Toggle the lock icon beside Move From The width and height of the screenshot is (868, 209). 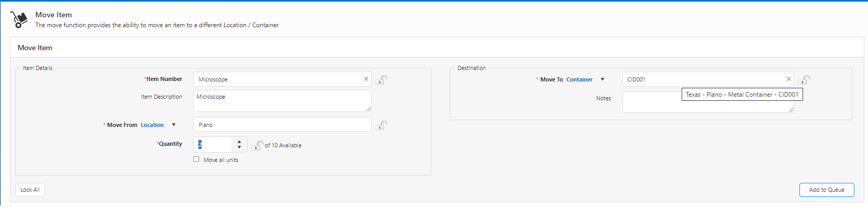click(x=382, y=125)
